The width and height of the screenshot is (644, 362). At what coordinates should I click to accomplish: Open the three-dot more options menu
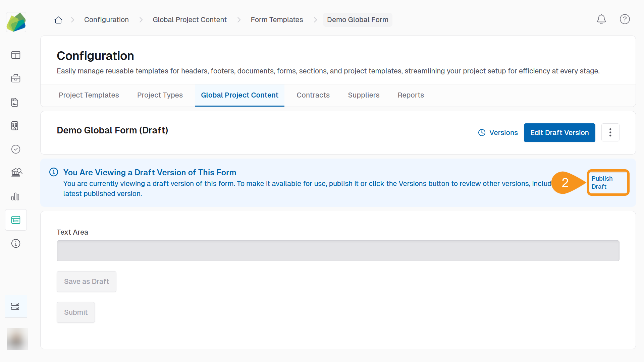tap(610, 133)
